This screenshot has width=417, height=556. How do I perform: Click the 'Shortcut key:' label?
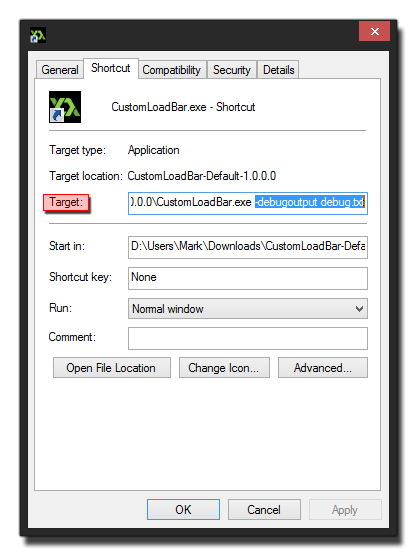pyautogui.click(x=80, y=277)
